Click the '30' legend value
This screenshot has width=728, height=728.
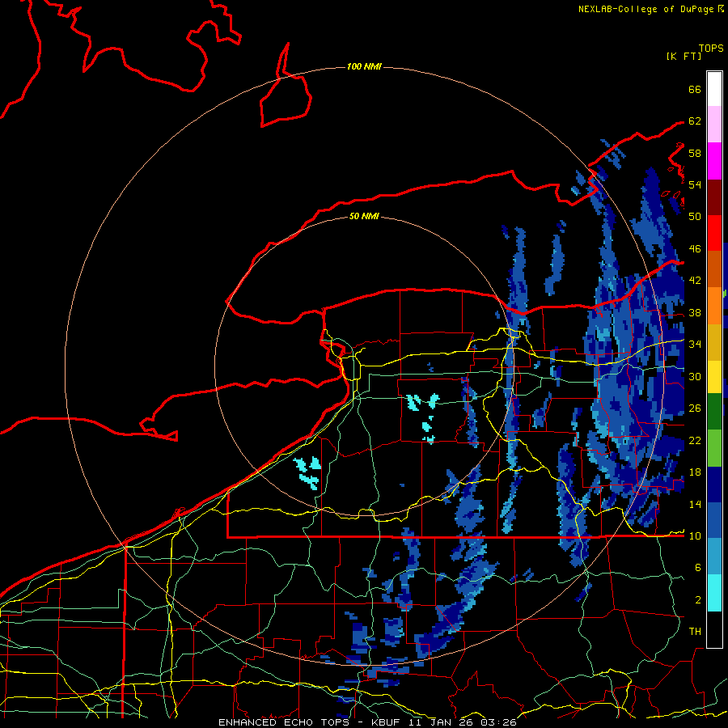695,376
